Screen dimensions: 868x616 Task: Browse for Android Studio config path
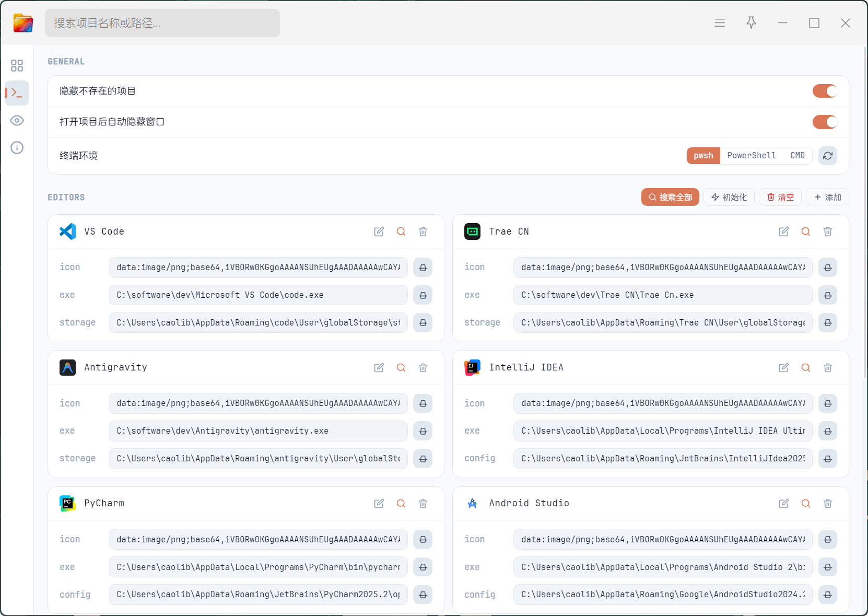point(828,595)
